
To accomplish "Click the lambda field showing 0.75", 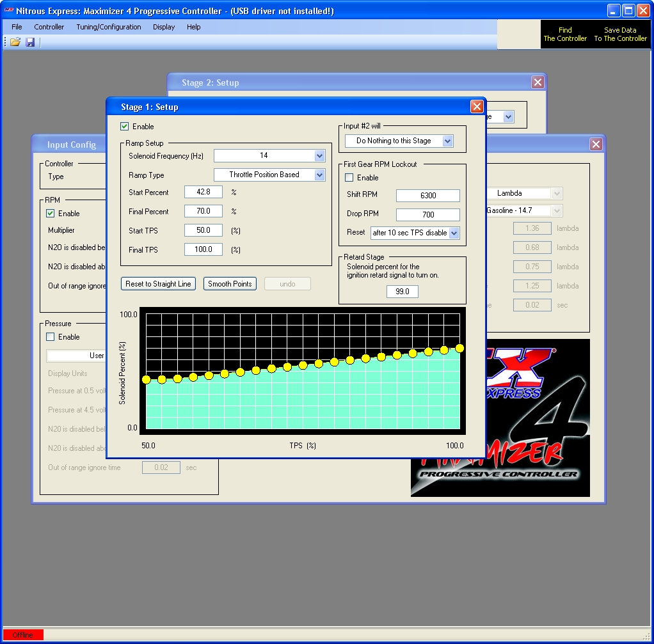I will tap(532, 267).
